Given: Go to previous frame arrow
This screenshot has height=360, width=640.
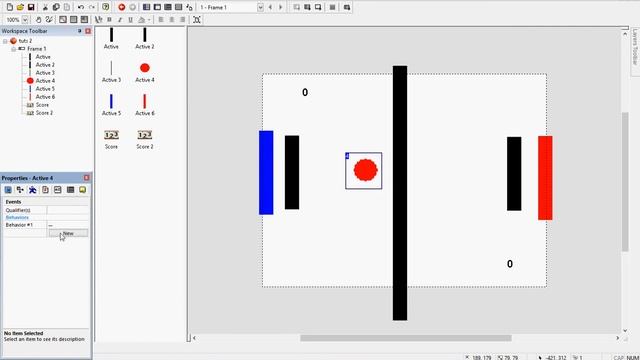Looking at the screenshot, I should coord(270,7).
